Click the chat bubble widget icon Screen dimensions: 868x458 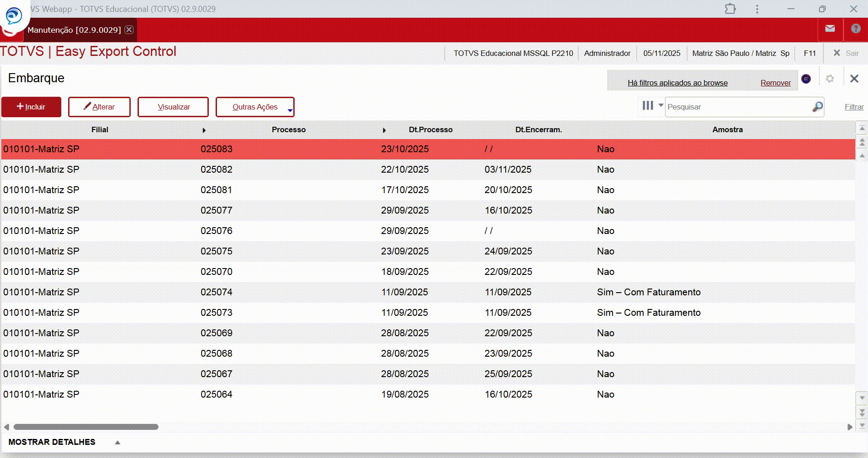[14, 16]
